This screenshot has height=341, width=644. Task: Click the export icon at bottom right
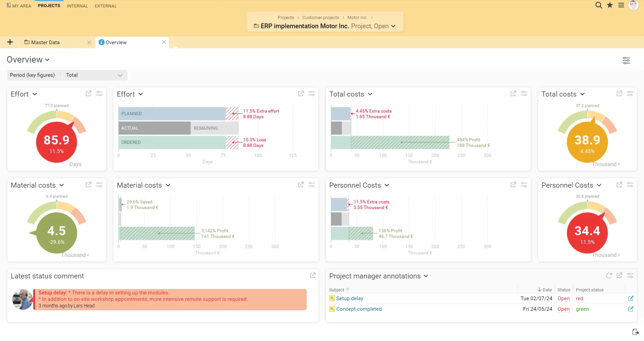coord(635,332)
